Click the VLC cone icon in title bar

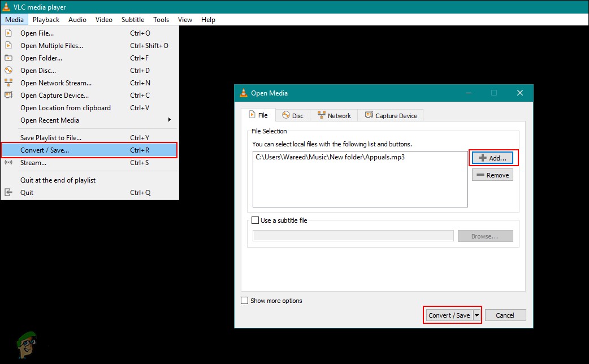[x=6, y=7]
